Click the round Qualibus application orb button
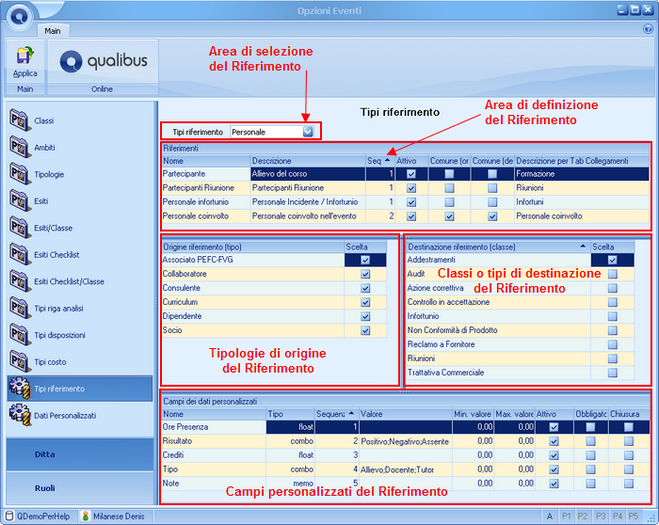The image size is (659, 525). 19,16
